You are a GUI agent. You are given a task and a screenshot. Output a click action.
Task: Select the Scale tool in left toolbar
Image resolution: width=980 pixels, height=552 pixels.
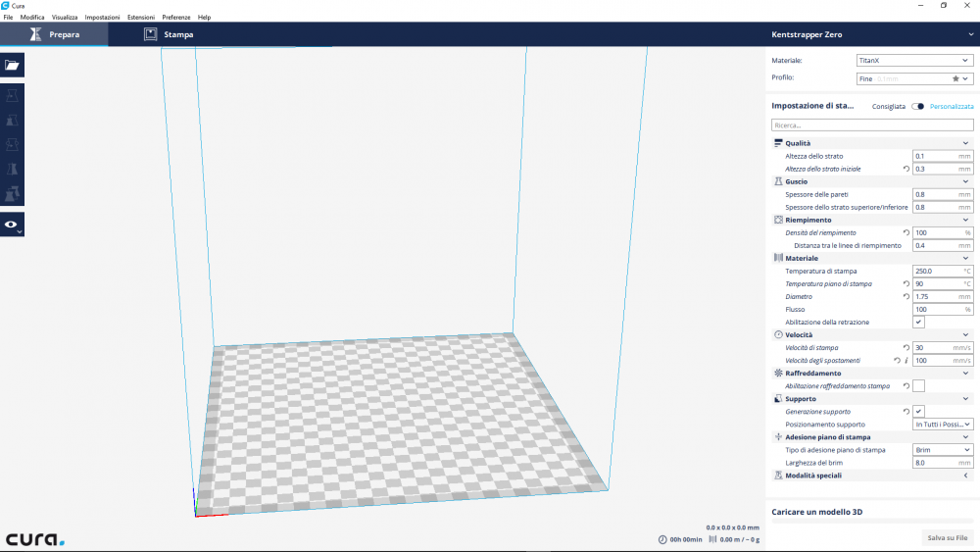pos(12,121)
